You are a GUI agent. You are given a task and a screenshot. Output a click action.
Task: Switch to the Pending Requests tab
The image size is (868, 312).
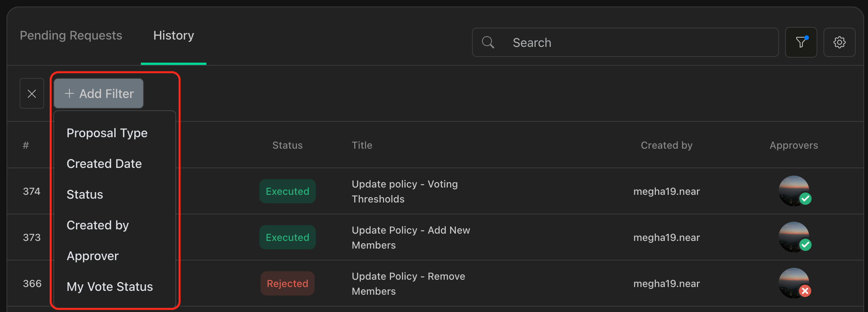tap(71, 35)
